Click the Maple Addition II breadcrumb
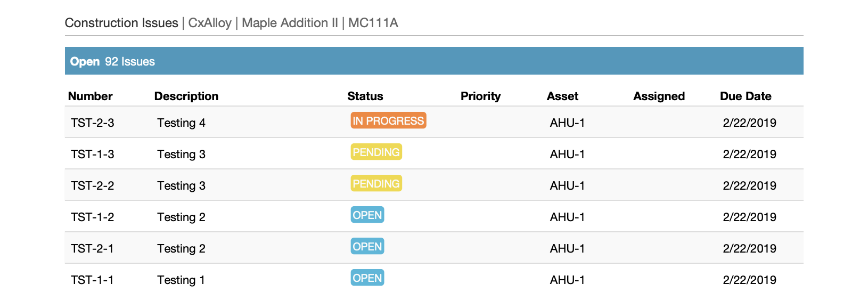Image resolution: width=868 pixels, height=292 pixels. click(290, 23)
